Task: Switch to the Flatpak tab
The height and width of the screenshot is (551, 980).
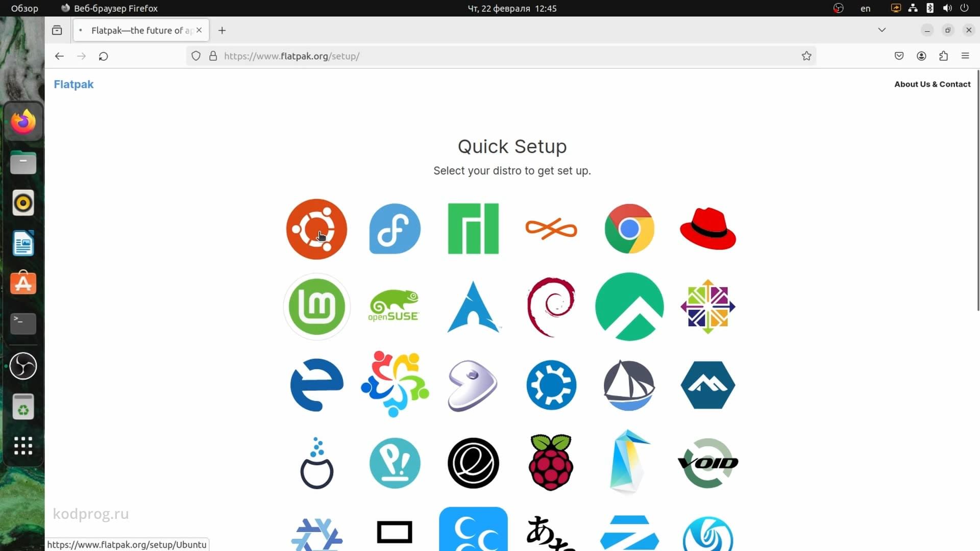Action: [x=141, y=30]
